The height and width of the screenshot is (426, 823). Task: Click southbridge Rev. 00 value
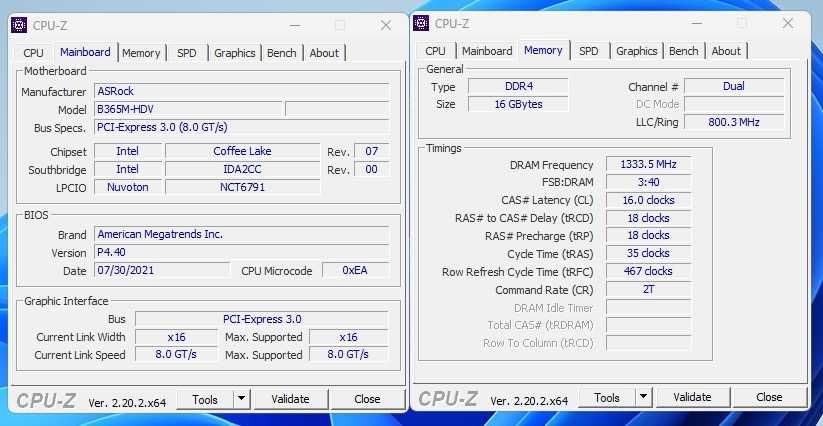click(372, 169)
